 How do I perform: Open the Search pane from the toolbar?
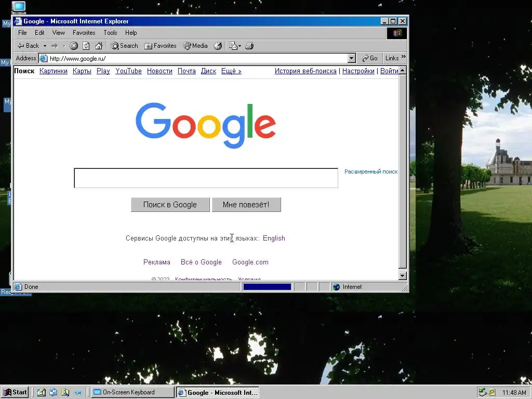click(125, 46)
